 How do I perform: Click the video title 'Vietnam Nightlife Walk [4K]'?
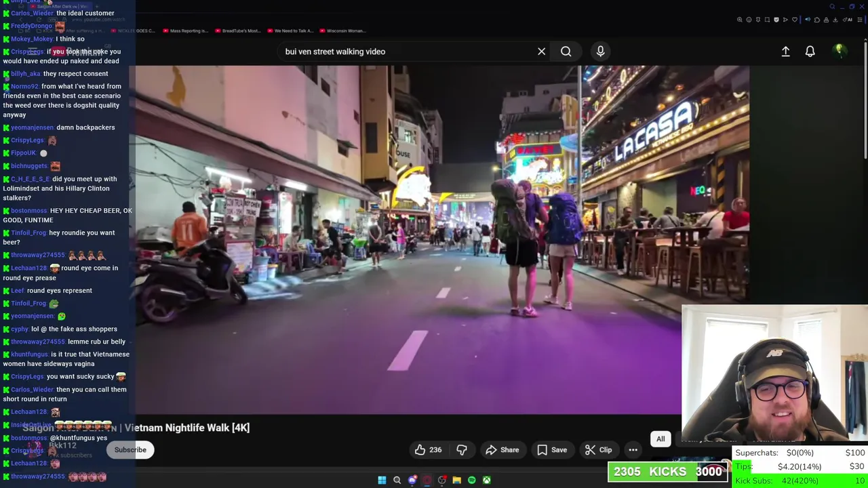(x=187, y=428)
